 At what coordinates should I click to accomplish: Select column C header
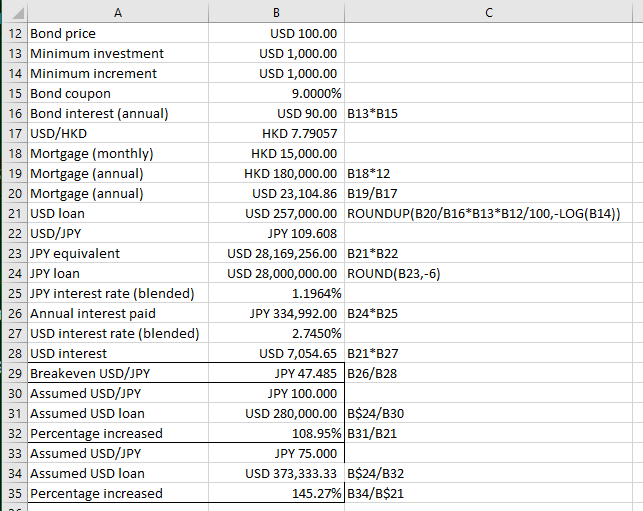pos(488,13)
